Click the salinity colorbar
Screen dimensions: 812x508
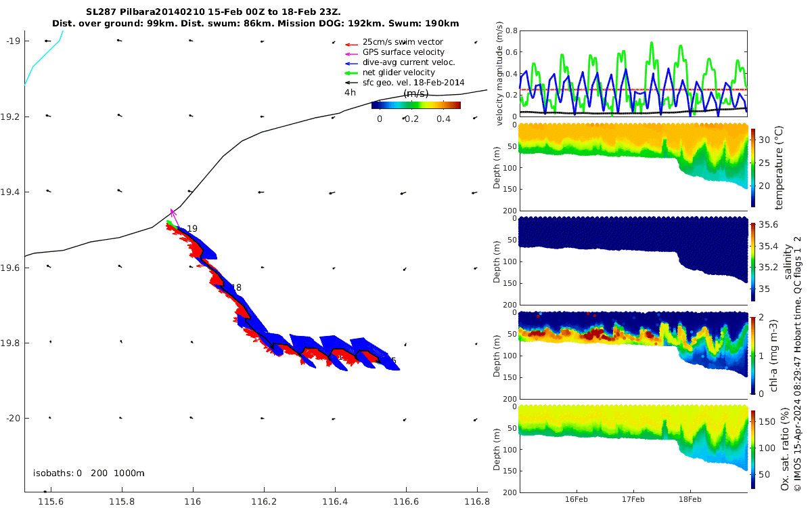(x=754, y=261)
